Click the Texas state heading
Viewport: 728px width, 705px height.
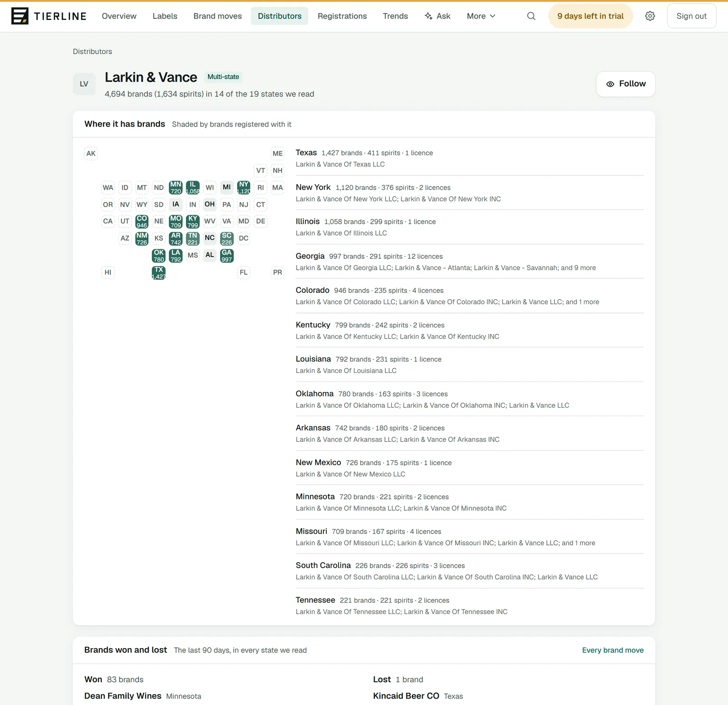(x=306, y=153)
